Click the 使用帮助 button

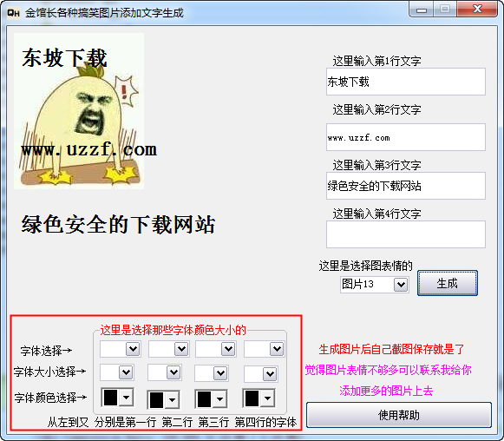398,415
